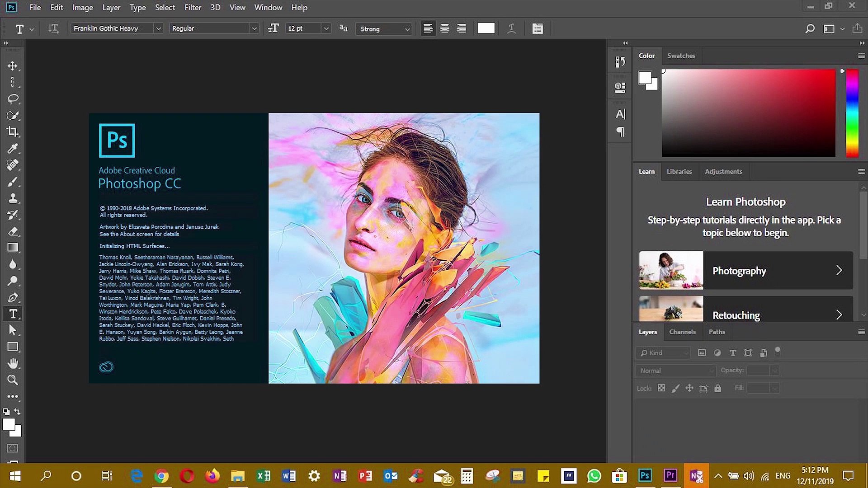Select the Zoom tool
Image resolution: width=868 pixels, height=488 pixels.
click(13, 380)
